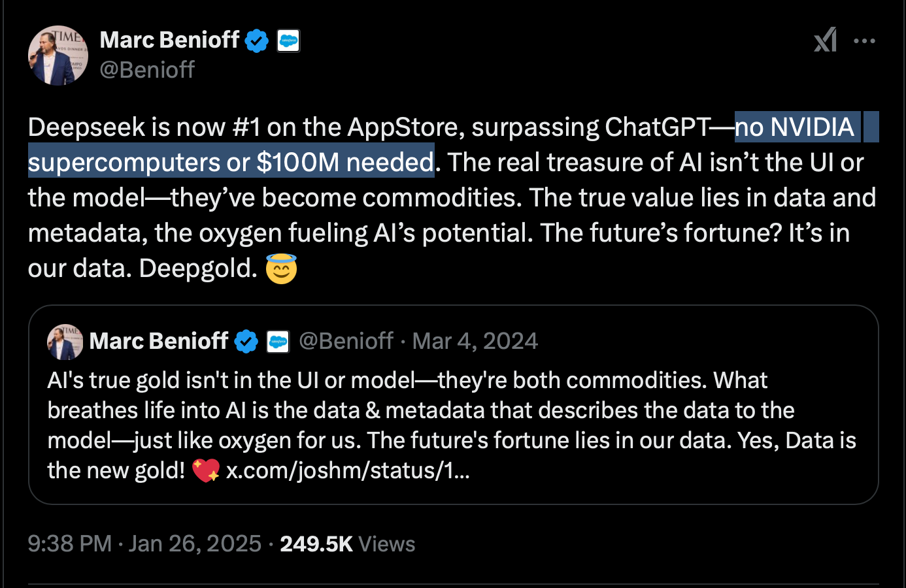
Task: Click the Salesforce badge in the quoted post
Action: pos(278,342)
